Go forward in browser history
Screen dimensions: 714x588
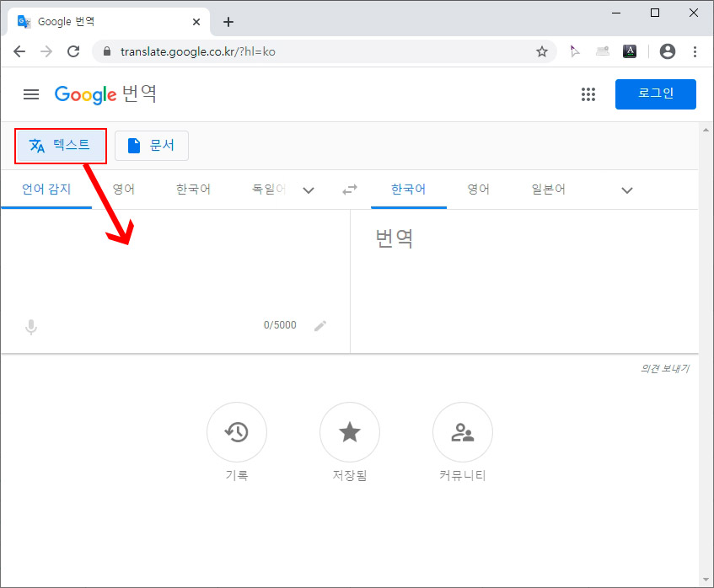(x=46, y=51)
